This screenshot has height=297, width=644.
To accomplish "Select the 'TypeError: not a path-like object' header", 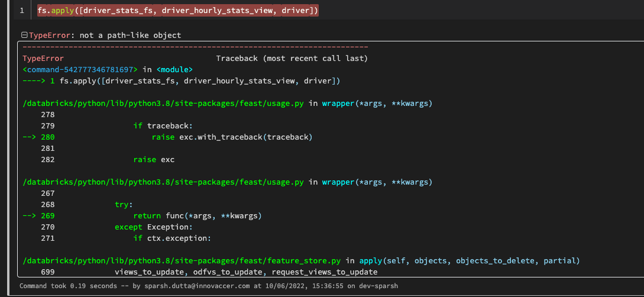I will [105, 35].
